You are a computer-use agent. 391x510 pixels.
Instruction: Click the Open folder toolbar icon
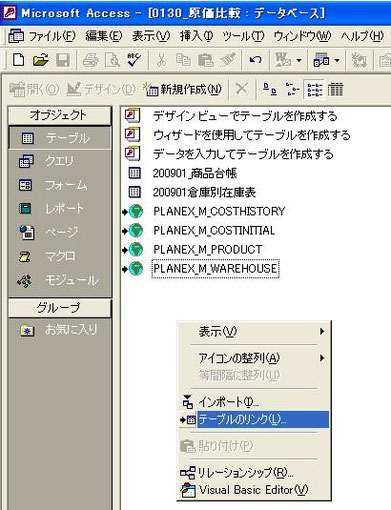tap(41, 60)
